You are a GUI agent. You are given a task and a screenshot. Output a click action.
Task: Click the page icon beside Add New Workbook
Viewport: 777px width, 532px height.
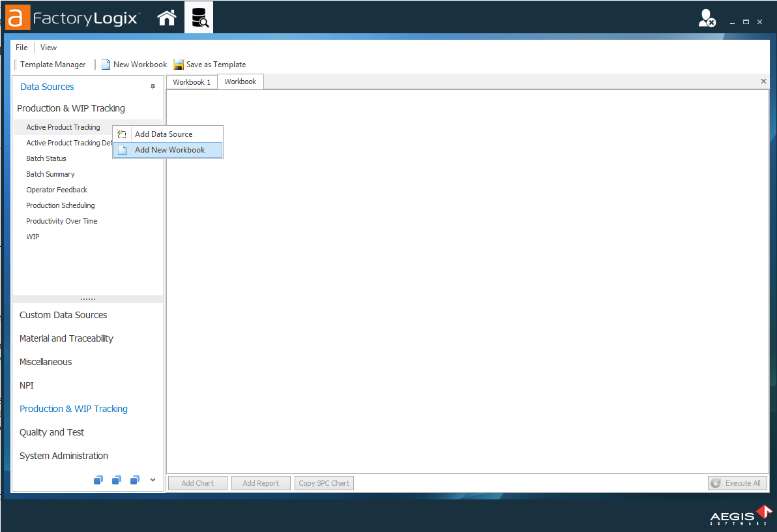tap(122, 149)
